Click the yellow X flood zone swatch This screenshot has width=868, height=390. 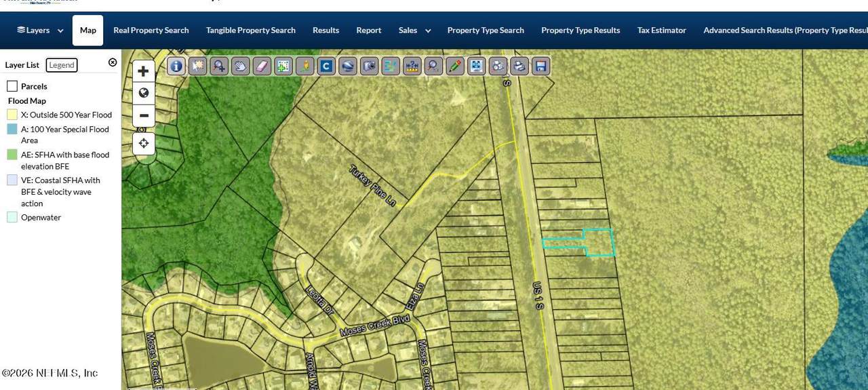click(12, 115)
